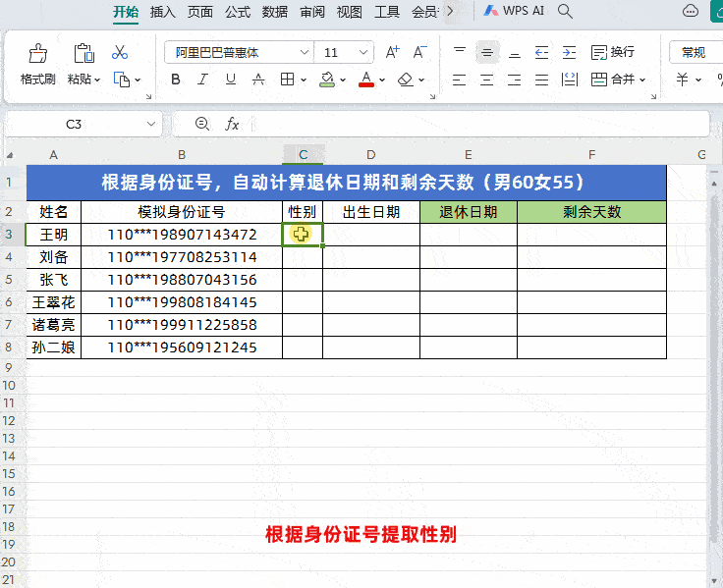This screenshot has height=588, width=723.
Task: Open the font settings dialog launcher
Action: click(x=432, y=96)
